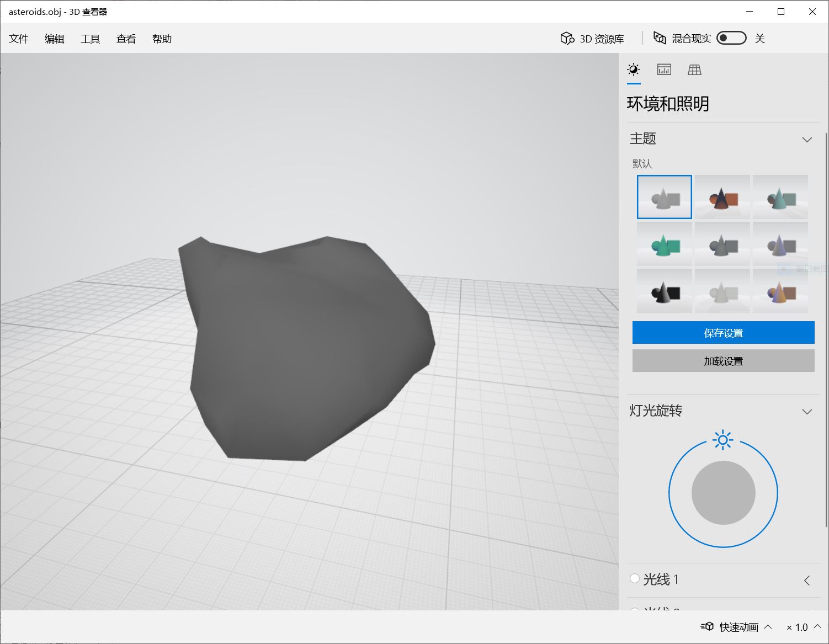Switch to the stats and shading tab
Viewport: 829px width, 644px height.
tap(664, 70)
